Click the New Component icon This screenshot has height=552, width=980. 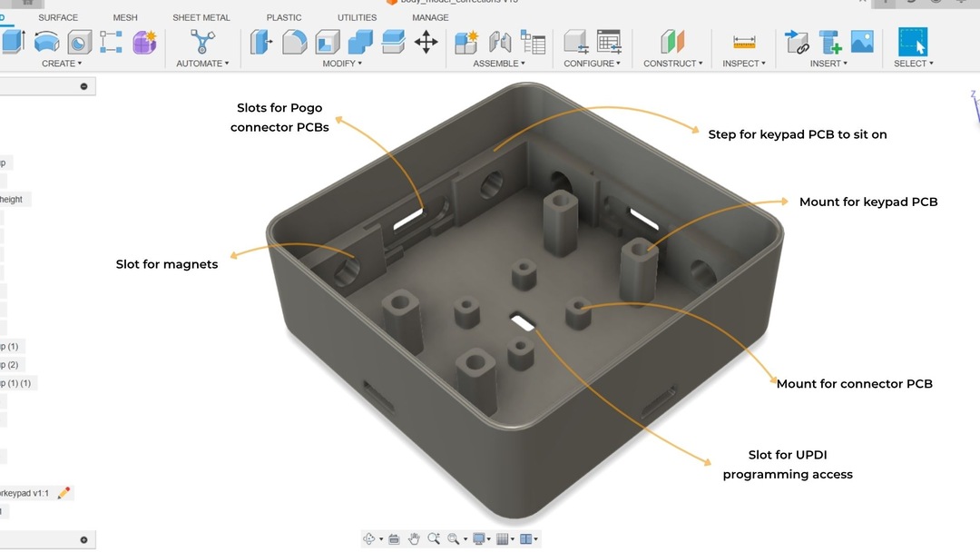pyautogui.click(x=466, y=43)
